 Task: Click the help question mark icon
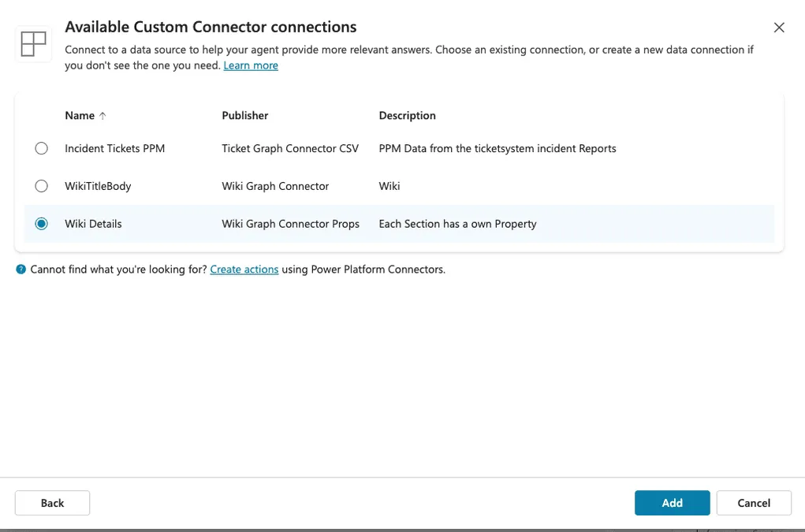click(x=20, y=269)
